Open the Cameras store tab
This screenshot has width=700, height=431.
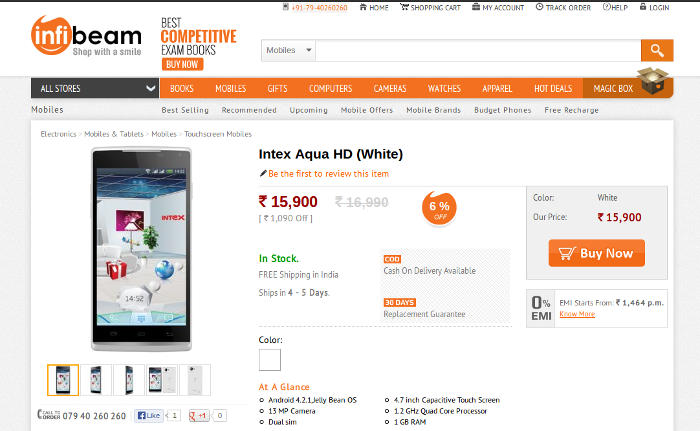390,88
